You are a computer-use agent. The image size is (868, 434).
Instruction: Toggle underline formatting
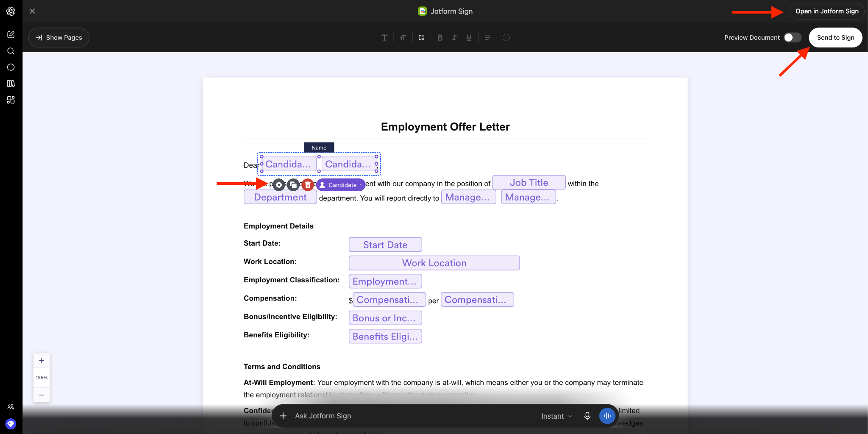coord(469,38)
